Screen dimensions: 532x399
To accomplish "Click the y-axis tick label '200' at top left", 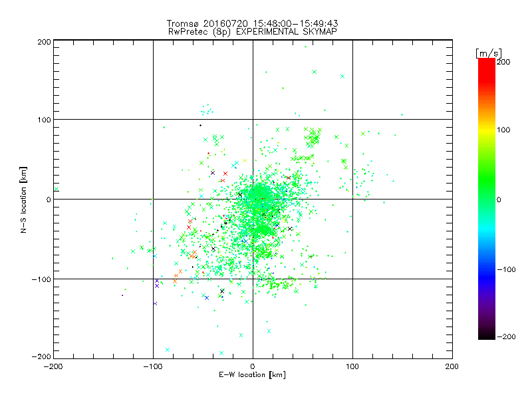I will coord(44,42).
